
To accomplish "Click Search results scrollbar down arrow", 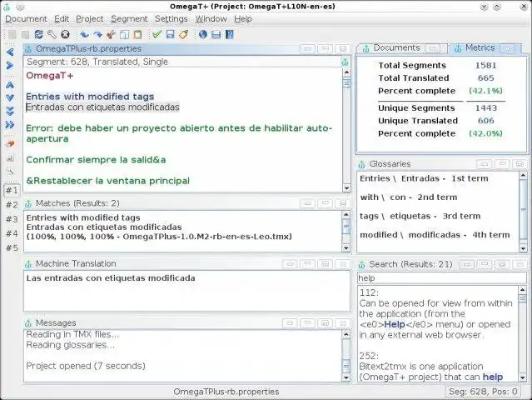I will coord(523,377).
